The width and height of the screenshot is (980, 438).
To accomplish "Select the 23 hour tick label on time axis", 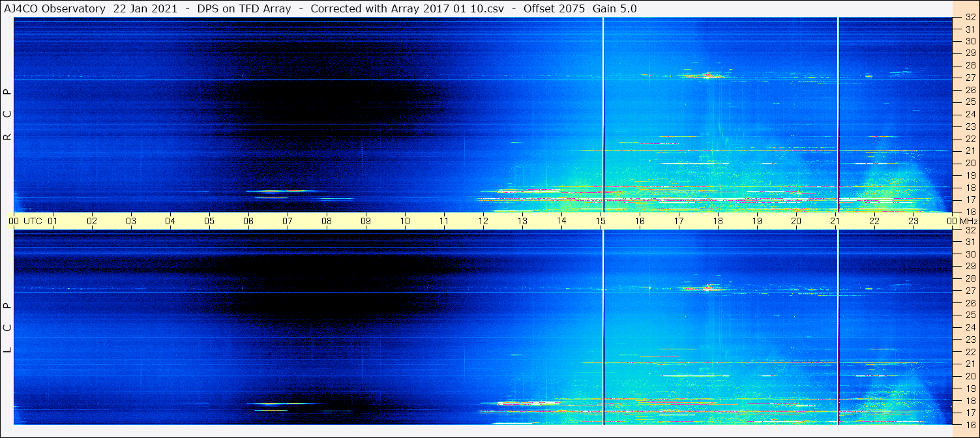I will (913, 221).
